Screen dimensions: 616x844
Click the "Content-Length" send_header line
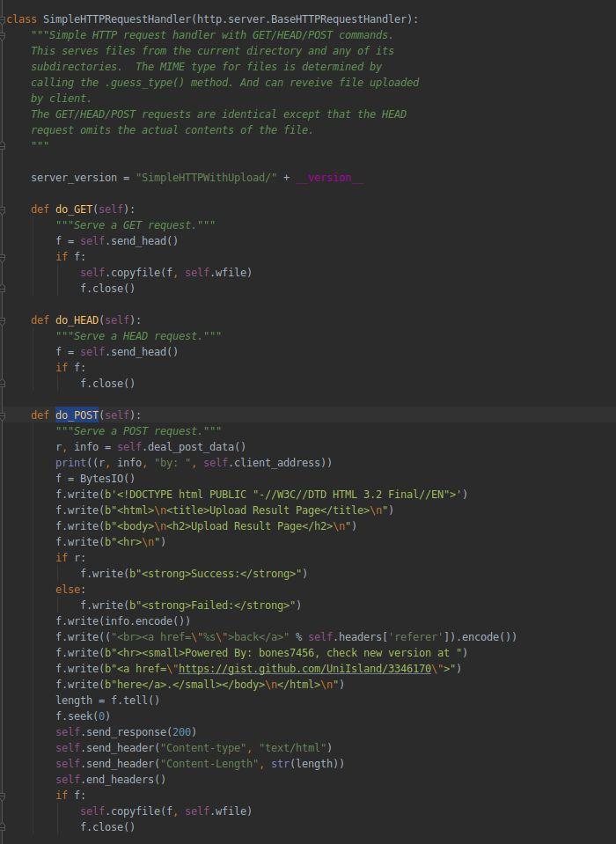click(200, 764)
